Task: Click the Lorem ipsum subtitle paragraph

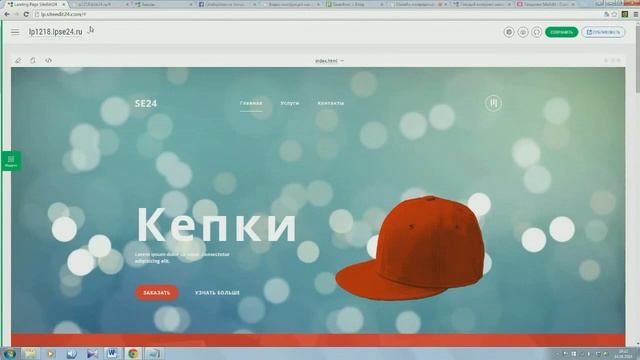Action: [x=182, y=258]
